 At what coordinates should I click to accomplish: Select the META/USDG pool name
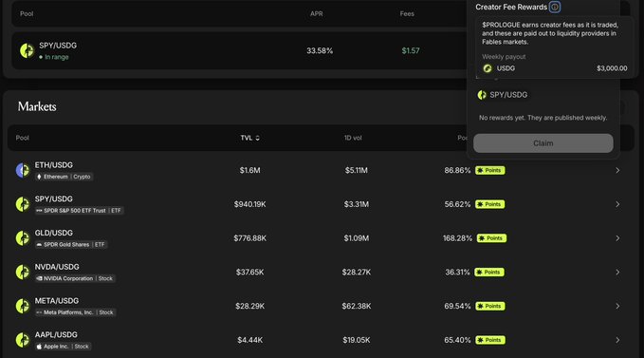(57, 301)
